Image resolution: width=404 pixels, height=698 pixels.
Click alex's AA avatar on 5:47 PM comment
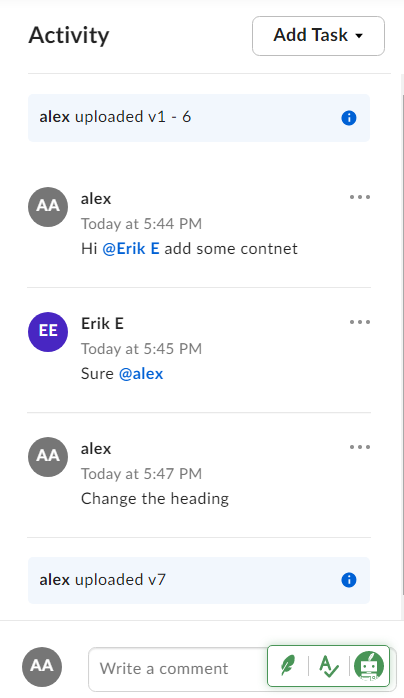(x=48, y=457)
